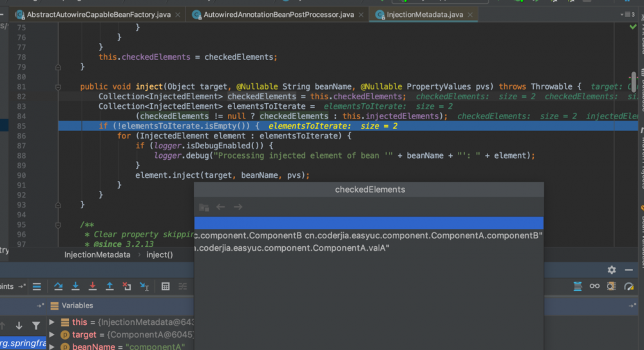Image resolution: width=644 pixels, height=350 pixels.
Task: Click the red Force Step Into icon
Action: click(92, 287)
